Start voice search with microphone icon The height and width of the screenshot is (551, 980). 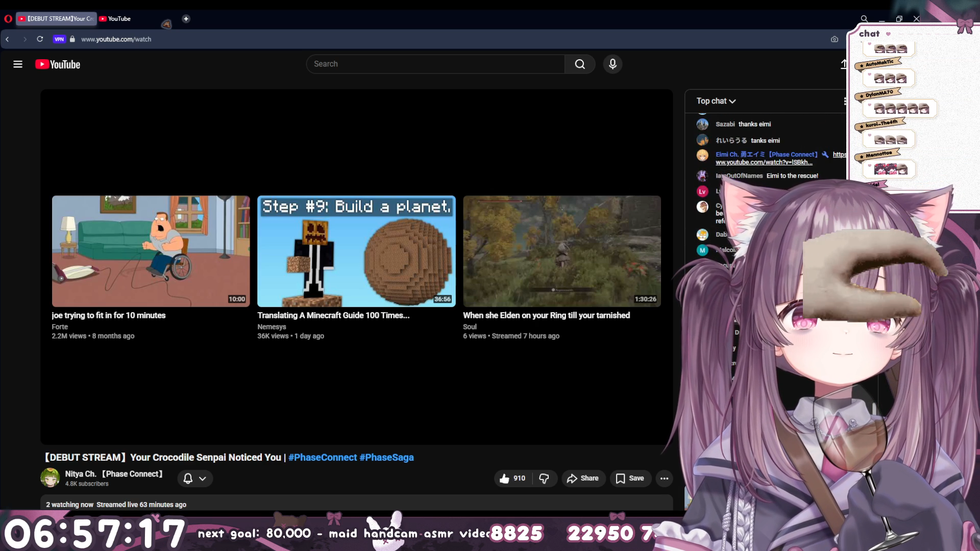tap(612, 64)
